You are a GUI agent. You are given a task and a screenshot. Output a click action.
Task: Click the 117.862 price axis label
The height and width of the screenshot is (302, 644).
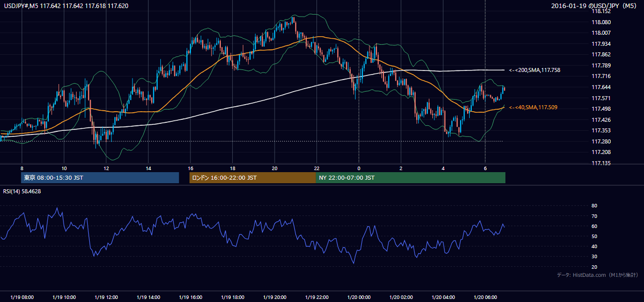pos(601,55)
